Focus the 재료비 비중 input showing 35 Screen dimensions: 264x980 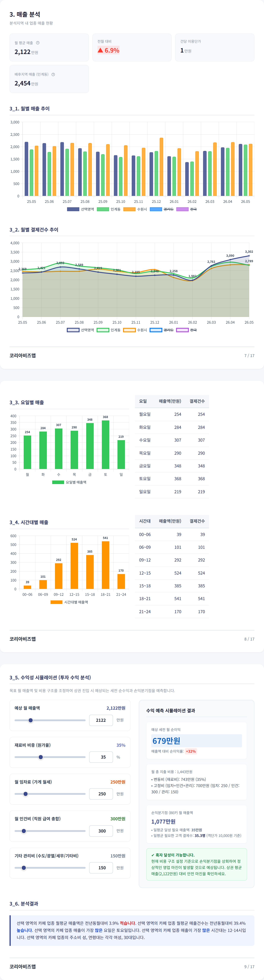tap(101, 757)
